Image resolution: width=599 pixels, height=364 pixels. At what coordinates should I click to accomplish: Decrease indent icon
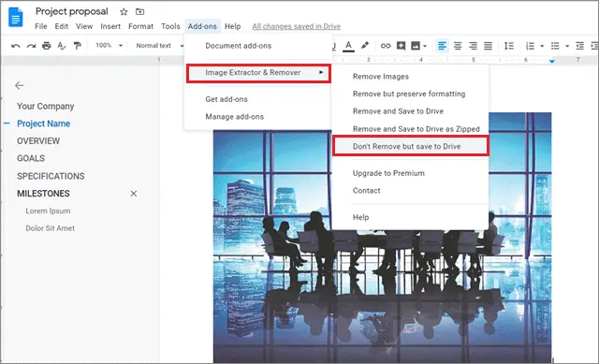coord(579,46)
